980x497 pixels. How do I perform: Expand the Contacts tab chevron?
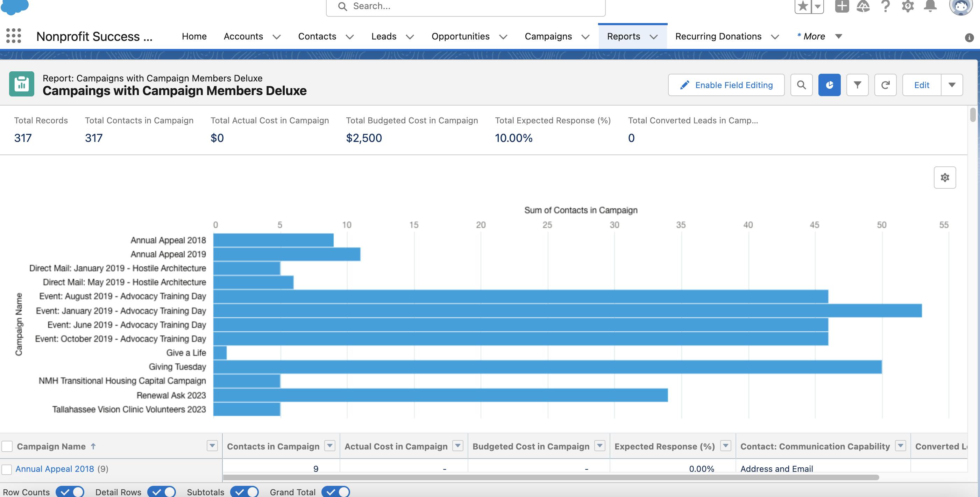click(350, 36)
